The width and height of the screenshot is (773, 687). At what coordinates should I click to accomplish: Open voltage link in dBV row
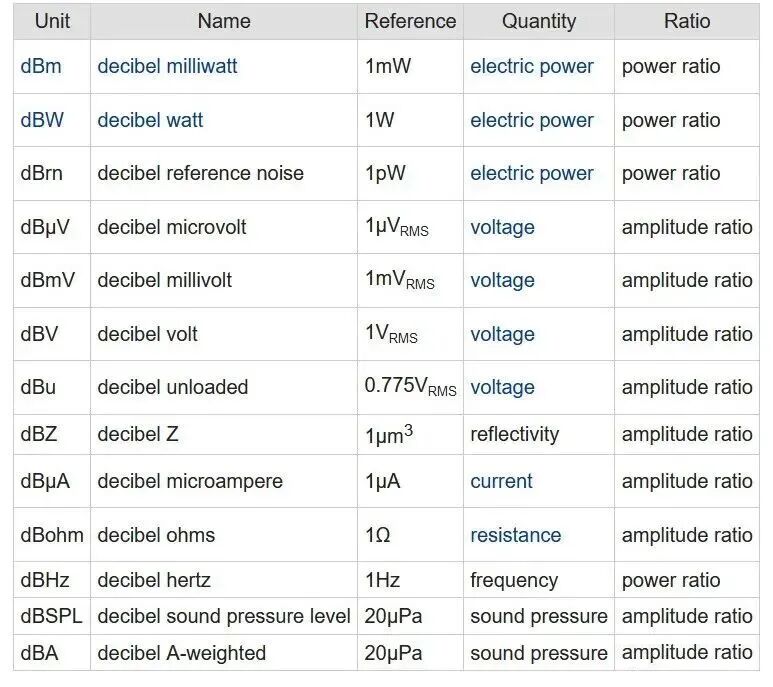coord(502,335)
